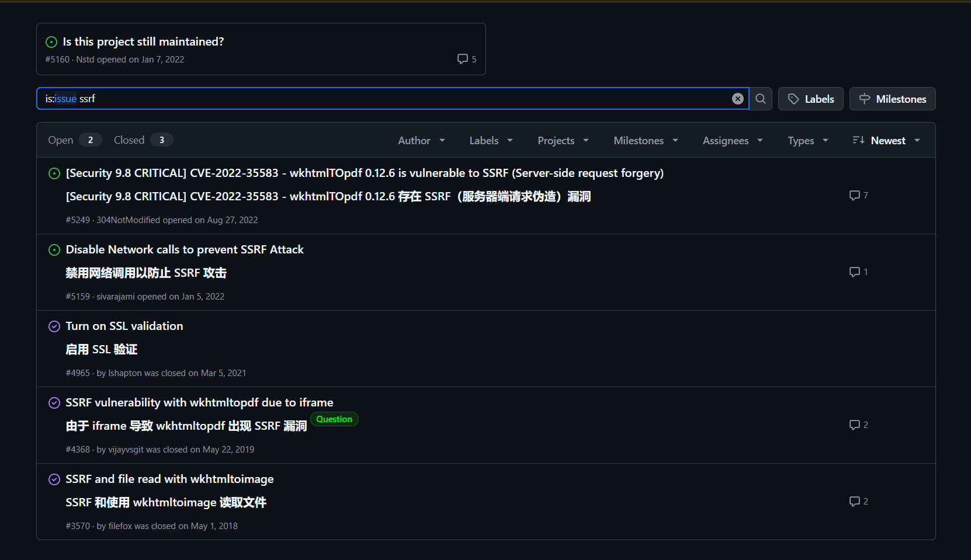Open the Newest sort dropdown
This screenshot has height=560, width=971.
(x=886, y=141)
